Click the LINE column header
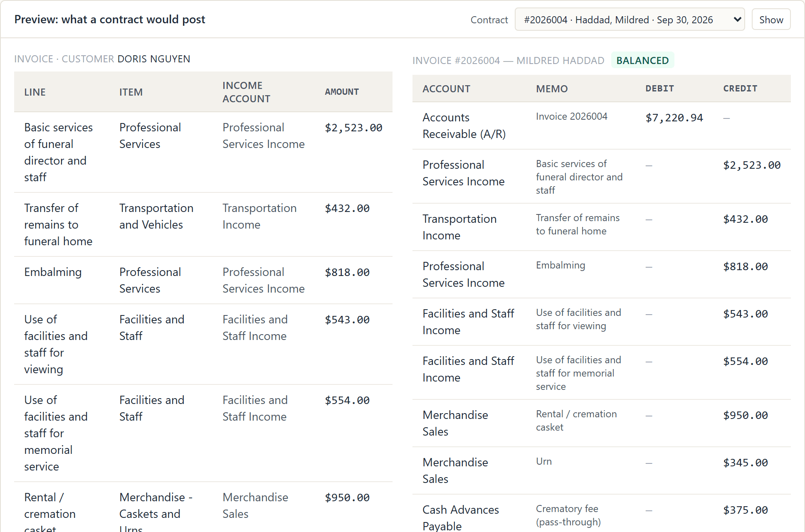Image resolution: width=805 pixels, height=532 pixels. tap(35, 92)
